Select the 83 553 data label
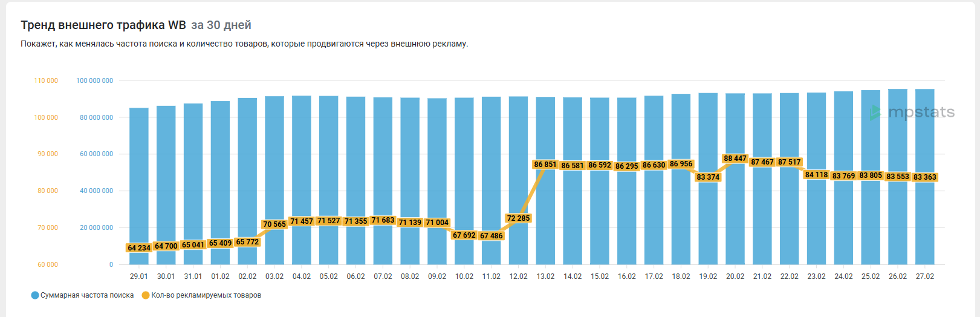This screenshot has height=317, width=980. tap(898, 177)
